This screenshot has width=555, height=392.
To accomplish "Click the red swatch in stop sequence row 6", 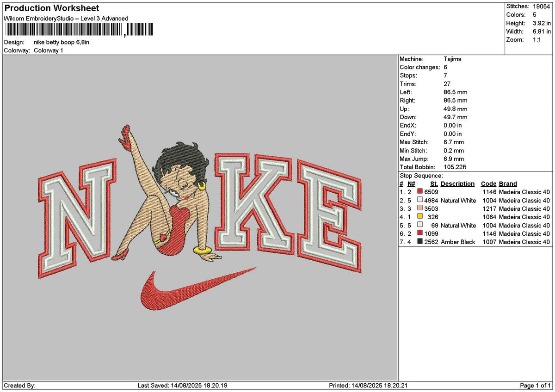I will pyautogui.click(x=420, y=233).
